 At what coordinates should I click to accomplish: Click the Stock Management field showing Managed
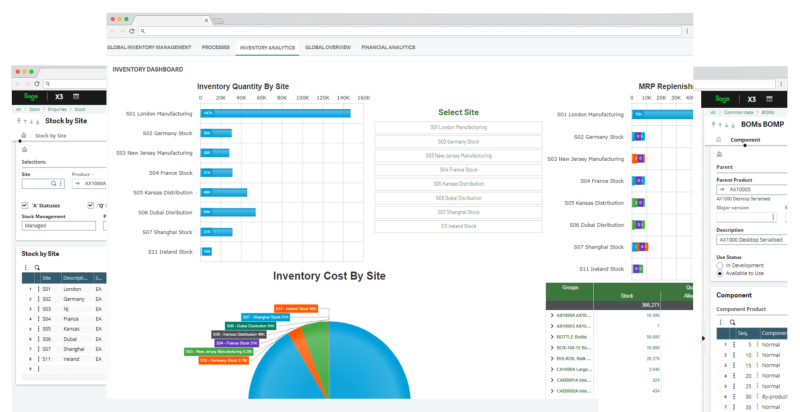pyautogui.click(x=59, y=225)
